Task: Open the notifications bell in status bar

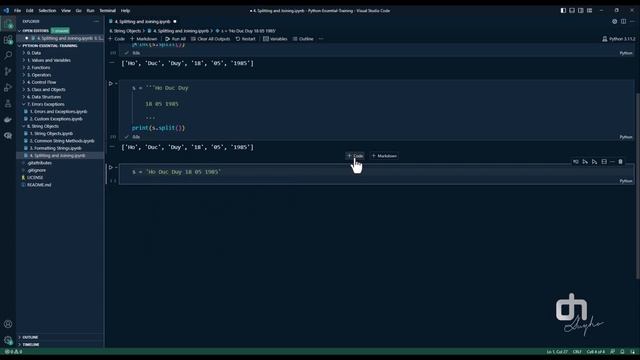Action: pyautogui.click(x=622, y=351)
